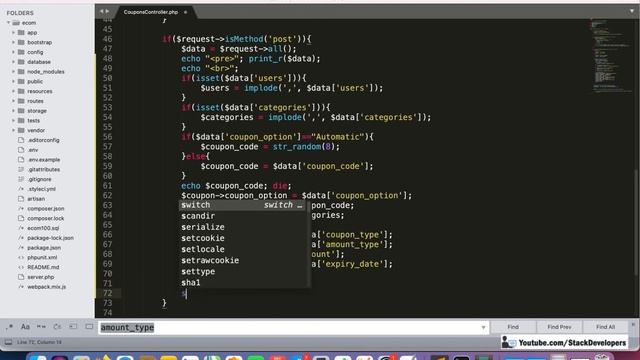Click line number 62 in the gutter
The height and width of the screenshot is (360, 640).
coord(107,196)
